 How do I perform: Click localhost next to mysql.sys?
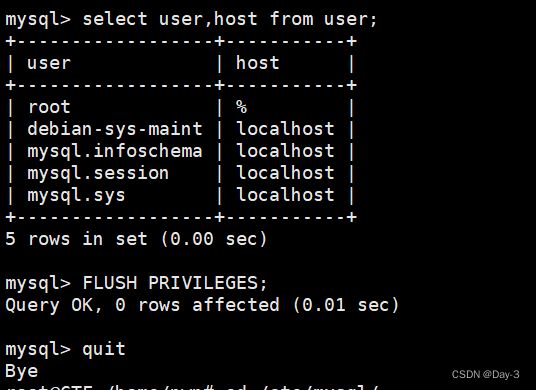coord(285,195)
